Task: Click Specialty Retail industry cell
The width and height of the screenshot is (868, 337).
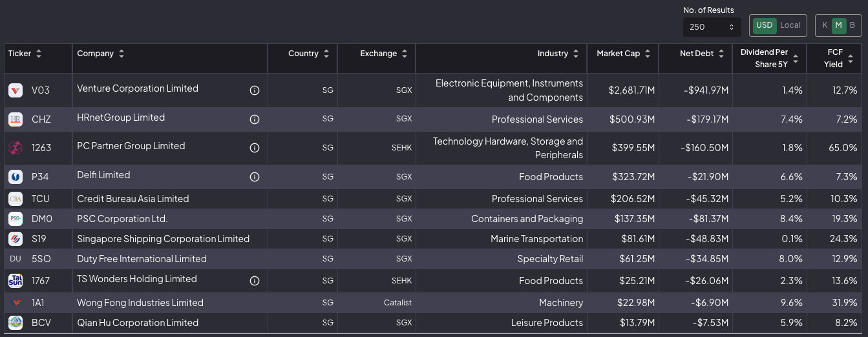Action: click(x=550, y=259)
